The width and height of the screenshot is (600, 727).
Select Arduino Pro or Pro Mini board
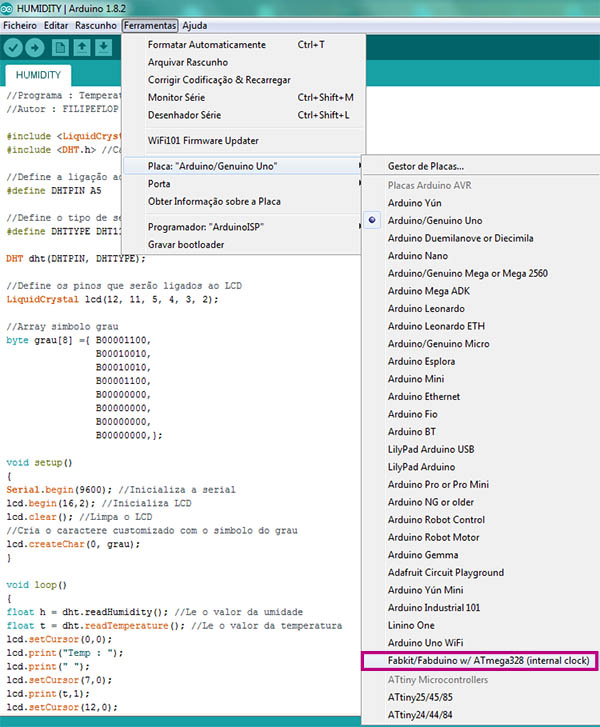tap(480, 485)
